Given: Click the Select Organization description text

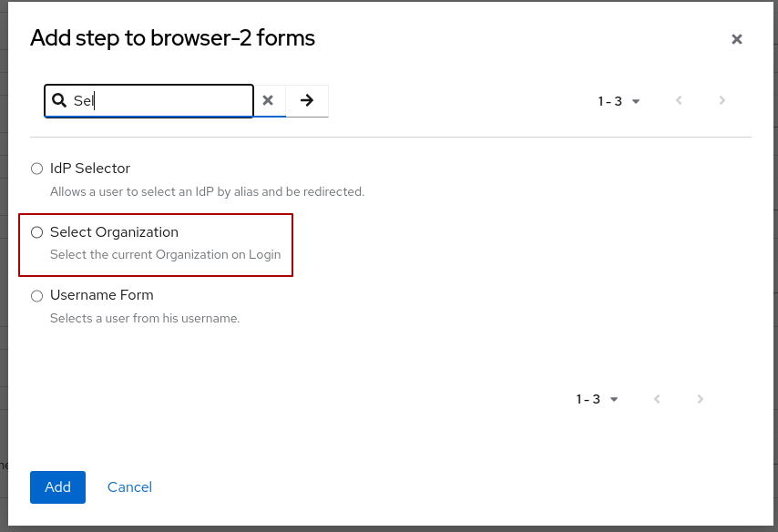Looking at the screenshot, I should point(164,254).
